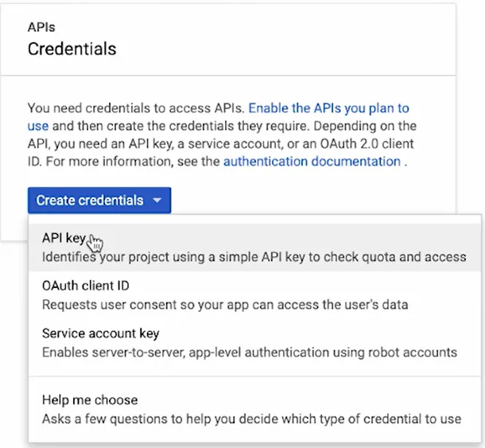Click the word "use" ending the wrapped link
This screenshot has height=448, width=485.
point(38,126)
